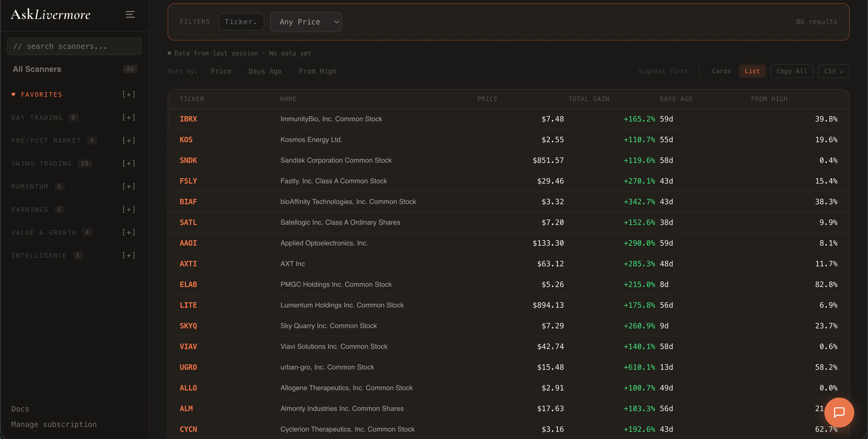Open the SATL ticker link
Viewport: 868px width, 439px height.
[x=188, y=222]
